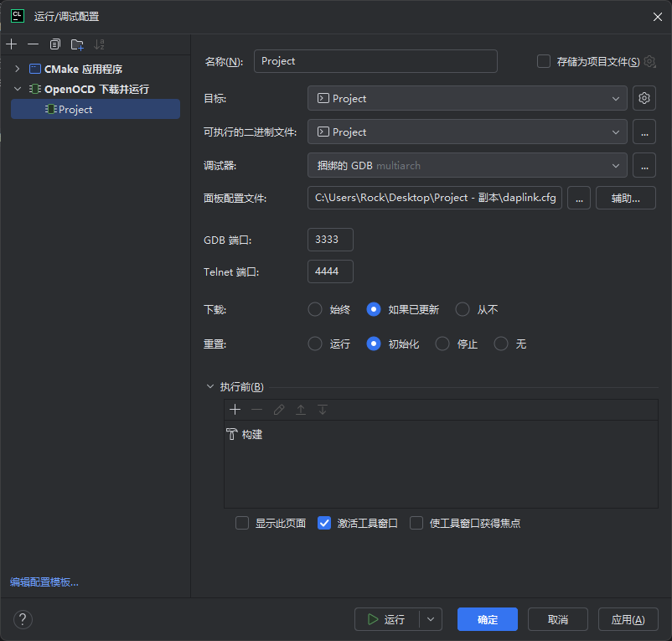The height and width of the screenshot is (641, 672).
Task: Copy the current configuration
Action: 54,44
